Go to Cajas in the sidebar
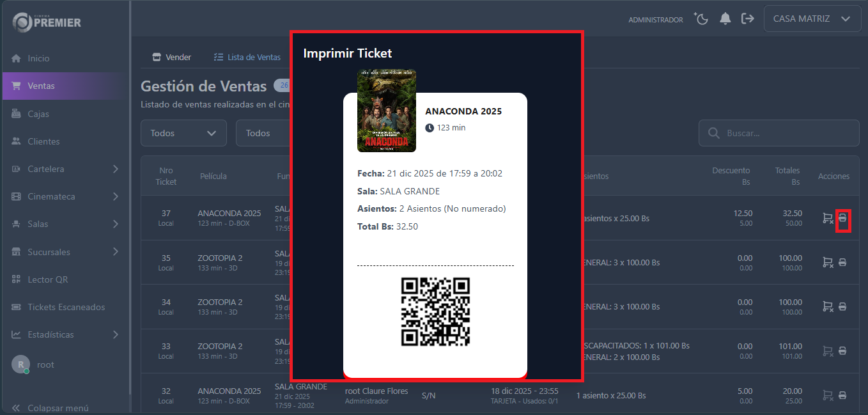This screenshot has height=415, width=868. tap(38, 114)
